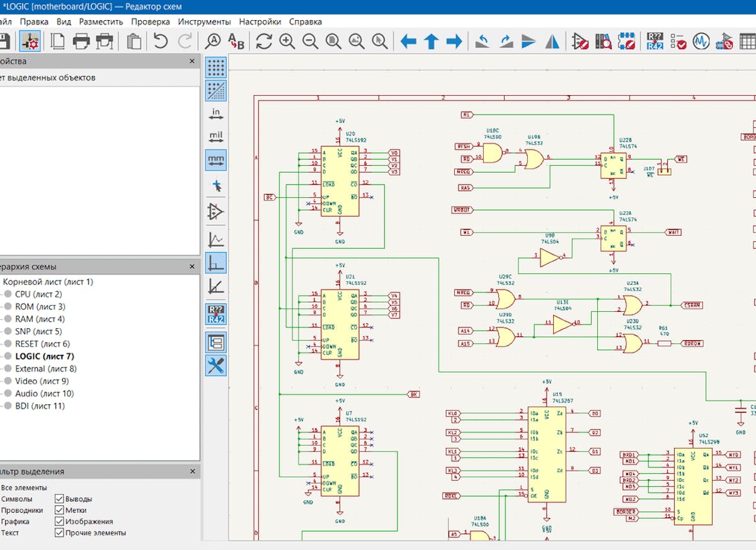756x550 pixels.
Task: Click the Plot plotter icon
Action: pos(104,42)
